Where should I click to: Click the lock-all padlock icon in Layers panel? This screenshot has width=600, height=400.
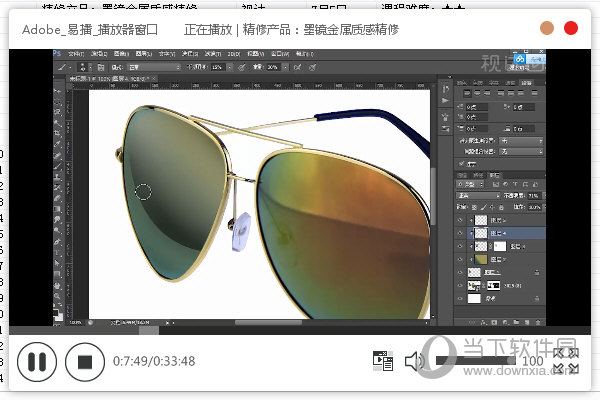tap(501, 207)
